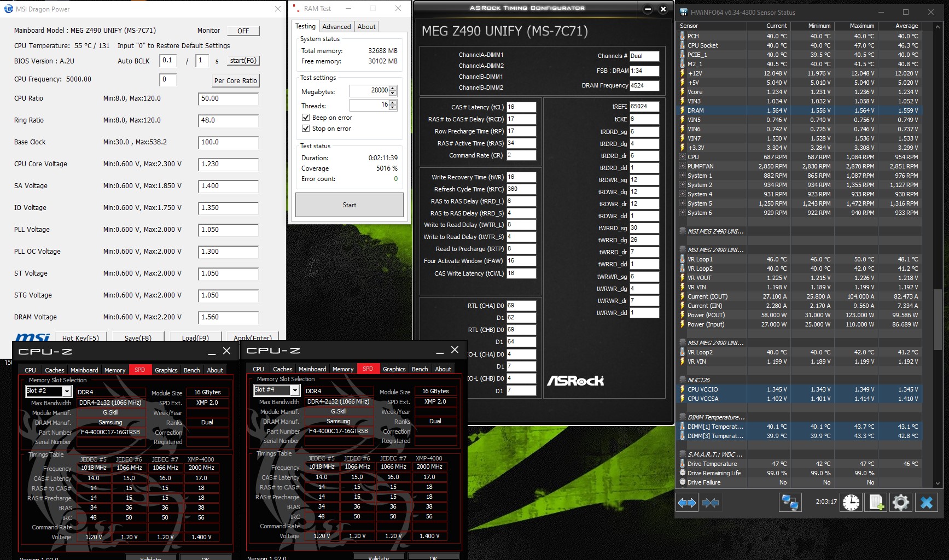Open Graphics tab in Slot #2 CPU-Z window
Viewport: 949px width, 560px height.
166,370
